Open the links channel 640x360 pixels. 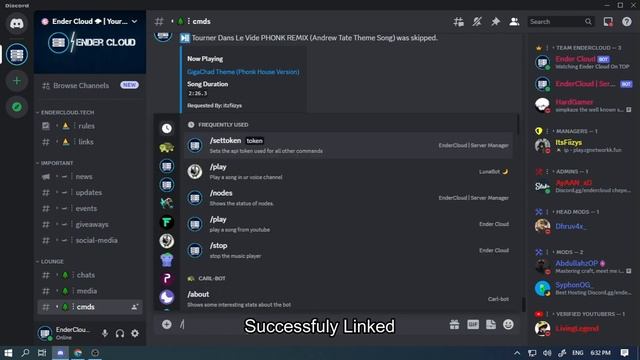pyautogui.click(x=90, y=142)
